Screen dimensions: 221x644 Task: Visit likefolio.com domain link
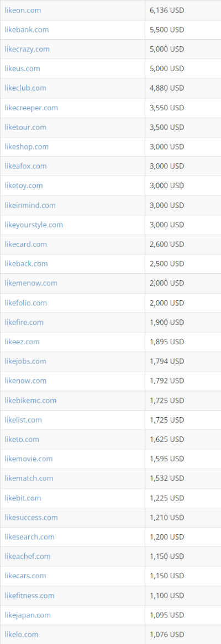(x=25, y=303)
